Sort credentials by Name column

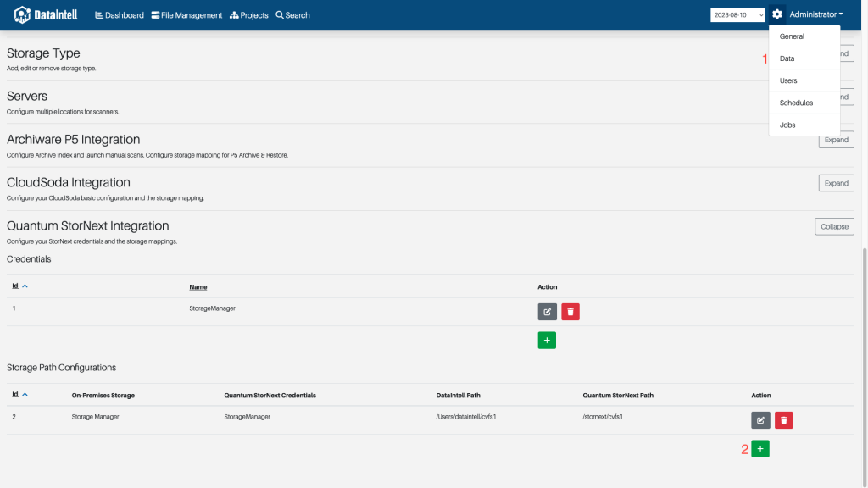[x=198, y=286]
